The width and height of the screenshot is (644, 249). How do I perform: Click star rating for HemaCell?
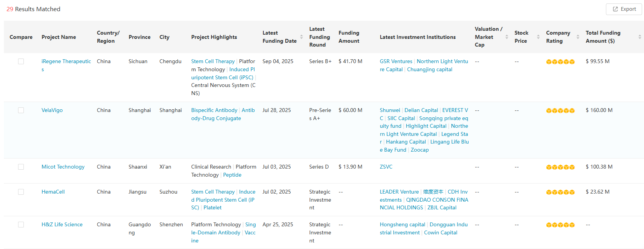[560, 192]
